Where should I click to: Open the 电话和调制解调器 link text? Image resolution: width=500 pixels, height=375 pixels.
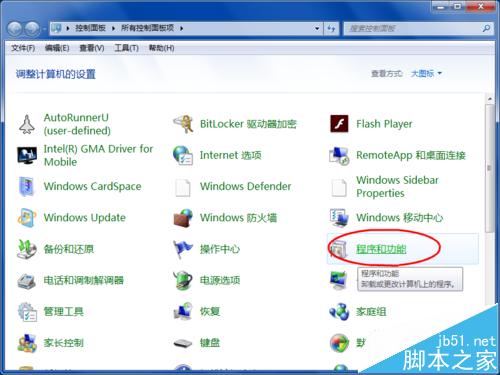click(84, 280)
